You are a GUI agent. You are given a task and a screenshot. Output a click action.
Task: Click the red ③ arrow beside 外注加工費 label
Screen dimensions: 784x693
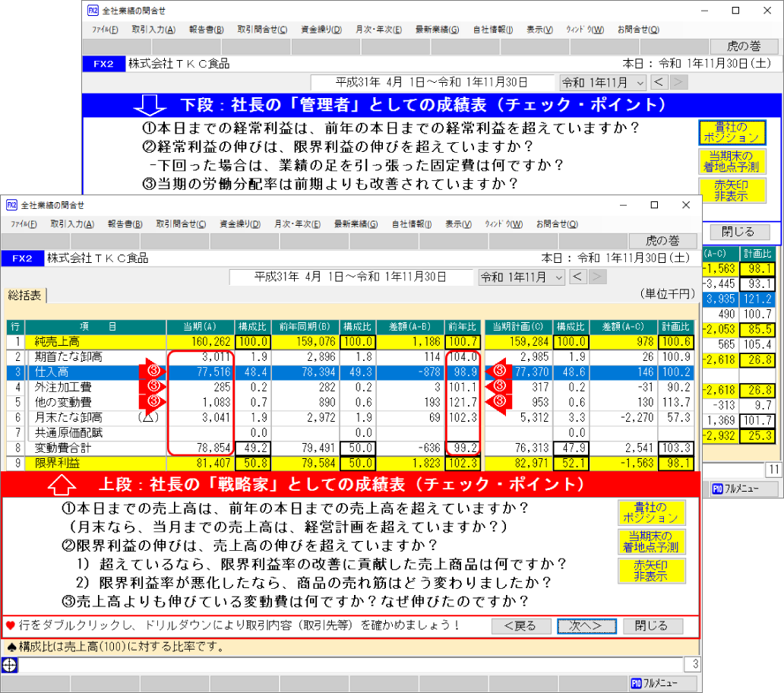click(x=152, y=386)
